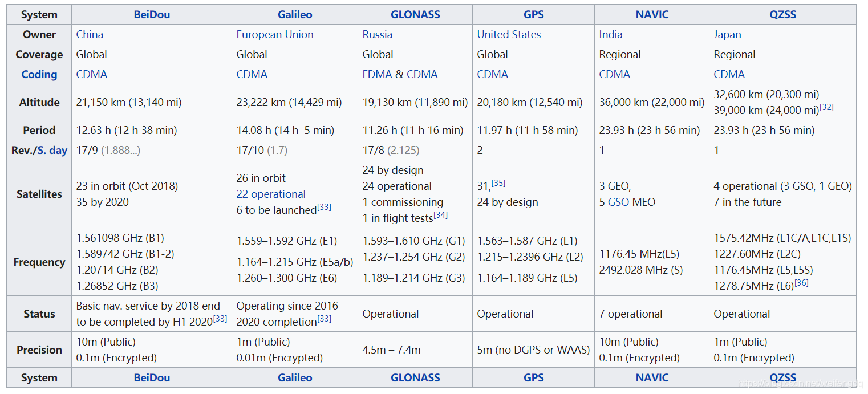This screenshot has height=394, width=868.
Task: Select the '1.561098 GHz (B1)' frequency
Action: [x=120, y=238]
